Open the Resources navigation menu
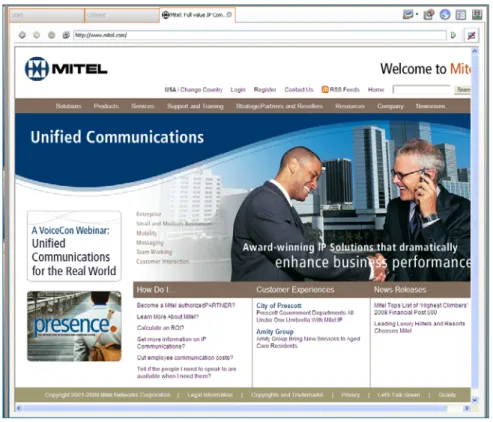Screen dimensions: 493x422 tap(350, 106)
